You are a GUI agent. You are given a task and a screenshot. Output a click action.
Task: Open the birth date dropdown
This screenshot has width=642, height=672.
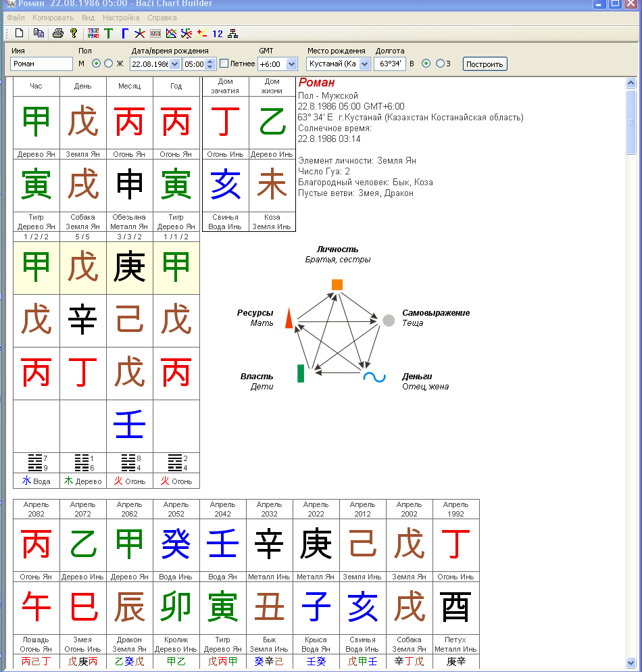[174, 64]
